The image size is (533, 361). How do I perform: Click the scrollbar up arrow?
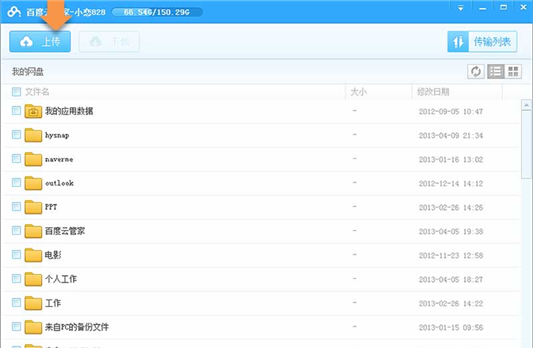(526, 105)
